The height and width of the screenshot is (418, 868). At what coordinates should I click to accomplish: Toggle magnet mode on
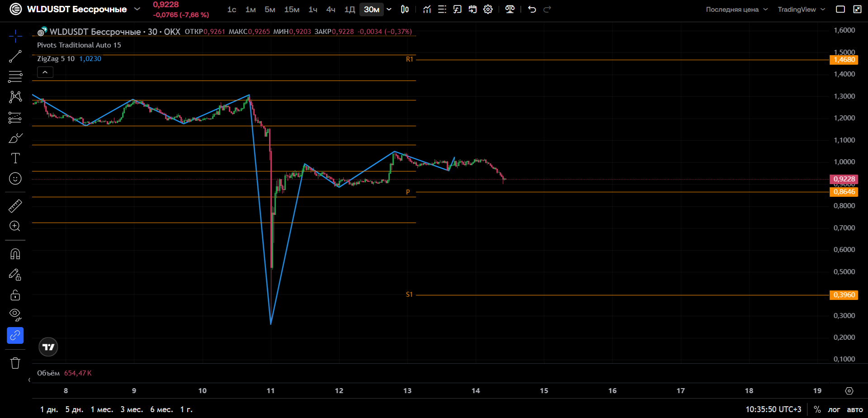(x=15, y=254)
